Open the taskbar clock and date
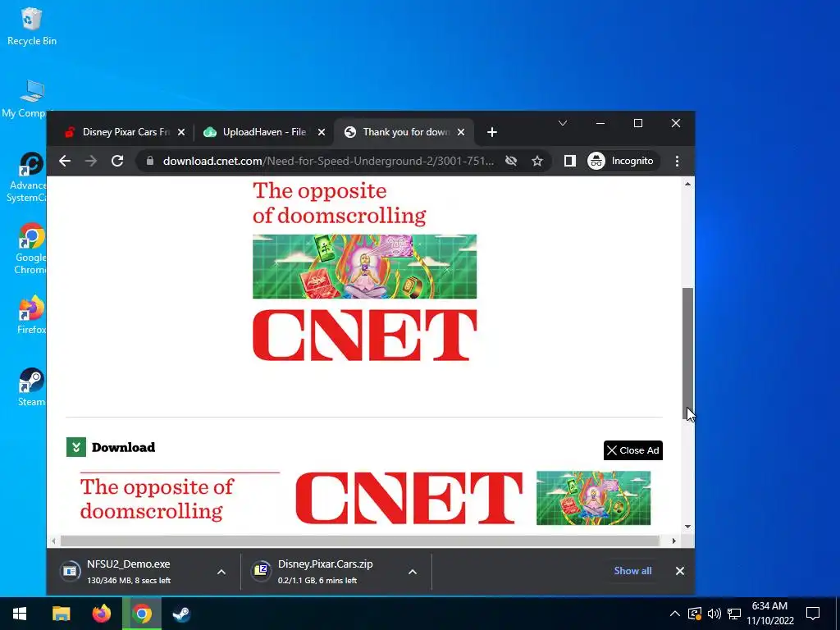This screenshot has width=840, height=630. click(x=769, y=614)
